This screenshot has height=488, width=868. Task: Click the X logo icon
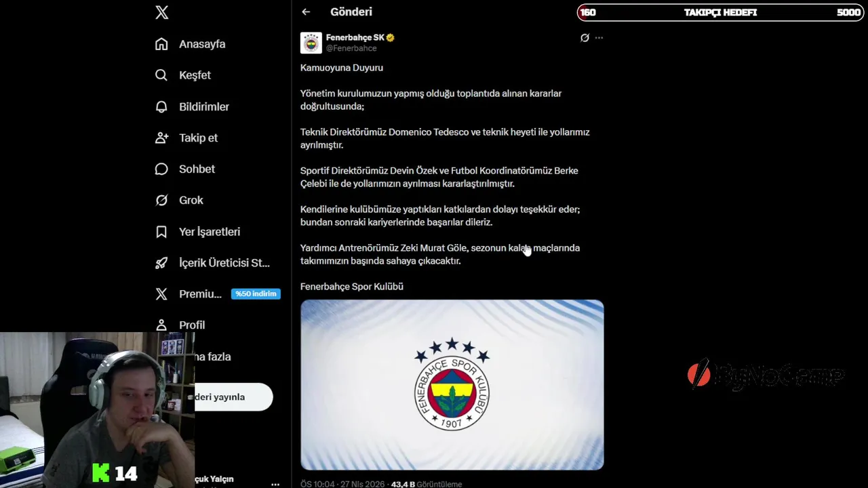click(x=161, y=12)
